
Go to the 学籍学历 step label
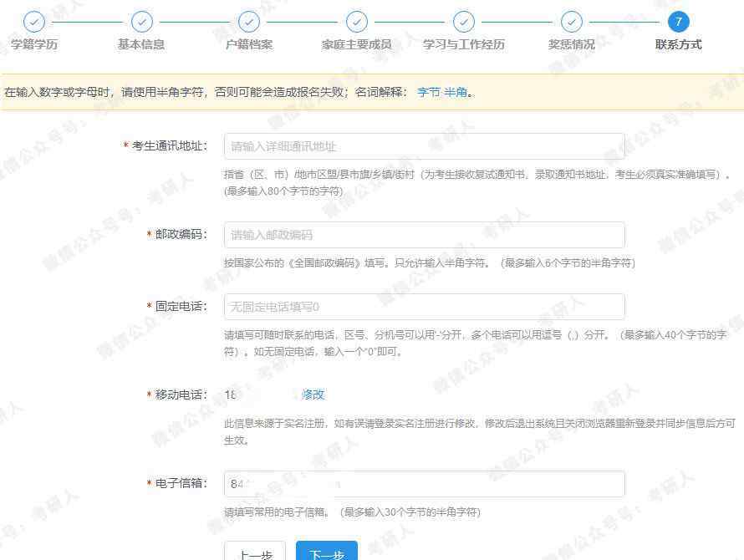point(34,44)
